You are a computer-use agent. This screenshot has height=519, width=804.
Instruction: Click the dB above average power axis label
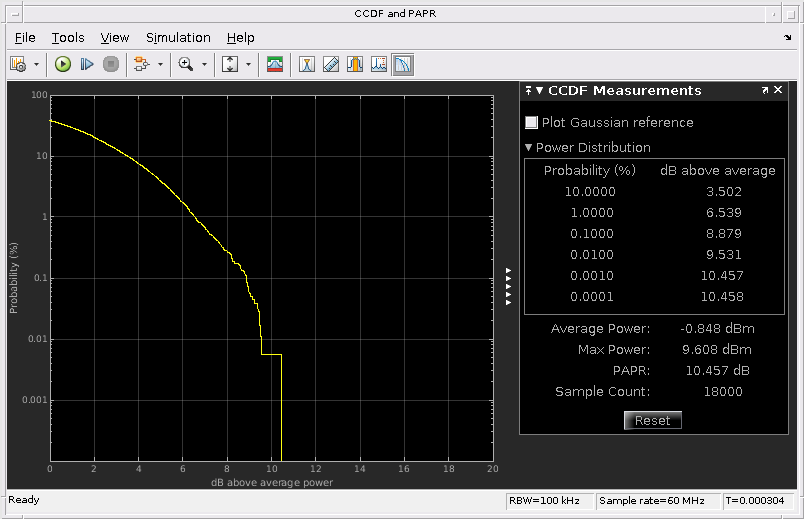[272, 483]
